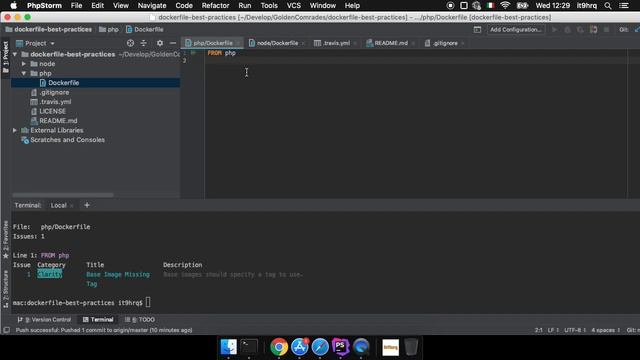Open Version Control tool window

44,320
